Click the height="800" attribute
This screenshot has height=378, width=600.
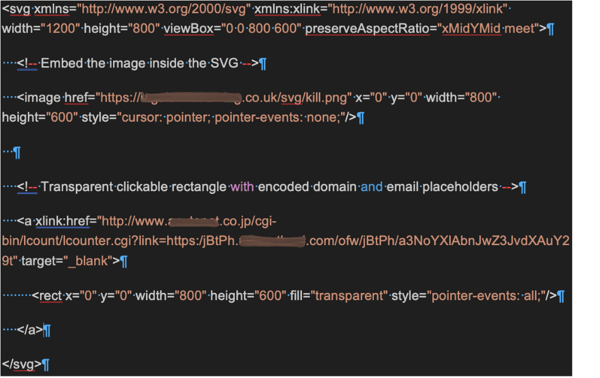coord(121,28)
